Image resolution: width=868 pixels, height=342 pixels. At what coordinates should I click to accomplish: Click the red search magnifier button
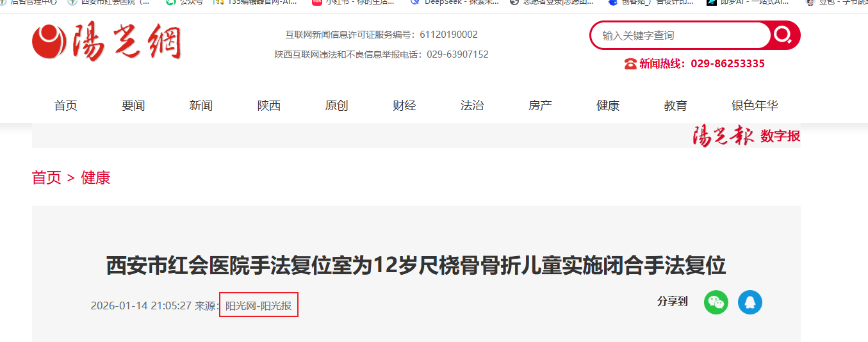point(783,35)
